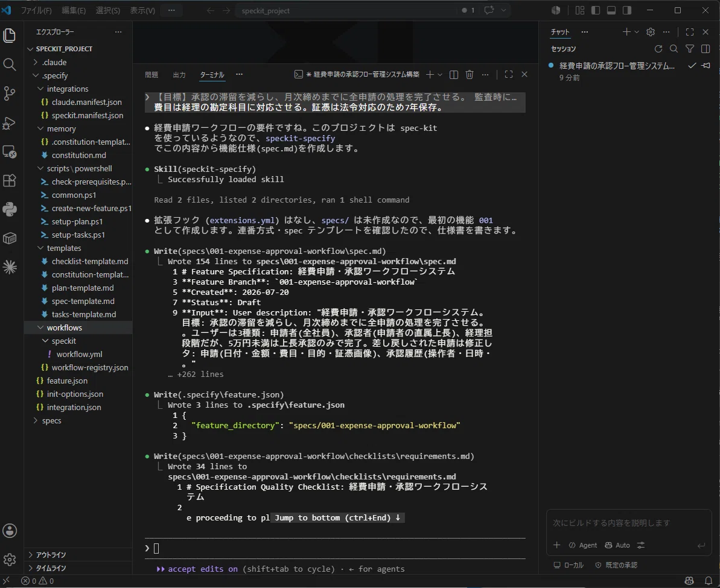The image size is (720, 588).
Task: Open constitution.md file
Action: [x=78, y=155]
